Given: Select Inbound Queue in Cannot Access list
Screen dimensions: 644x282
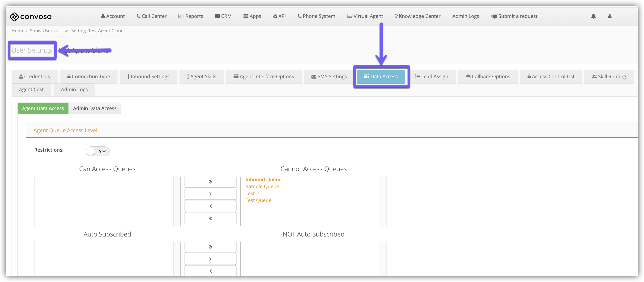Looking at the screenshot, I should 263,180.
